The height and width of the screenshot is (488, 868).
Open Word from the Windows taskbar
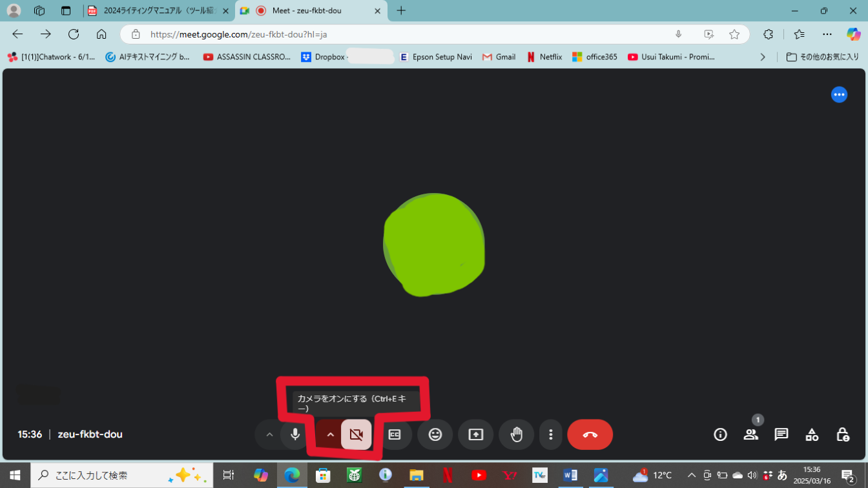[x=570, y=476]
